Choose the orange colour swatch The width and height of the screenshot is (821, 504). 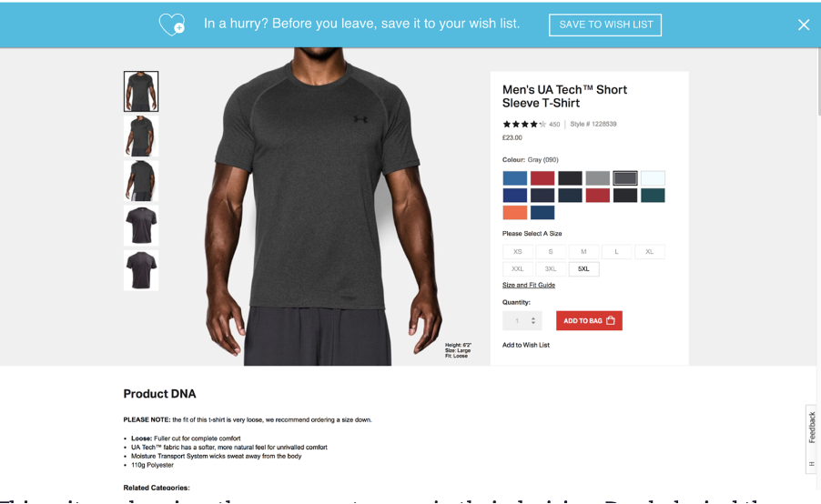(x=514, y=213)
